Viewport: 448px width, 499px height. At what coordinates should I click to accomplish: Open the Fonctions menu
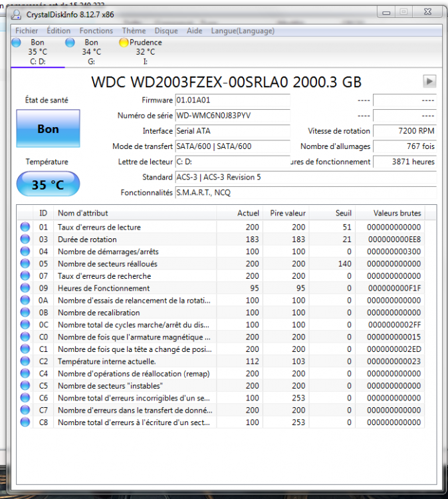click(96, 31)
